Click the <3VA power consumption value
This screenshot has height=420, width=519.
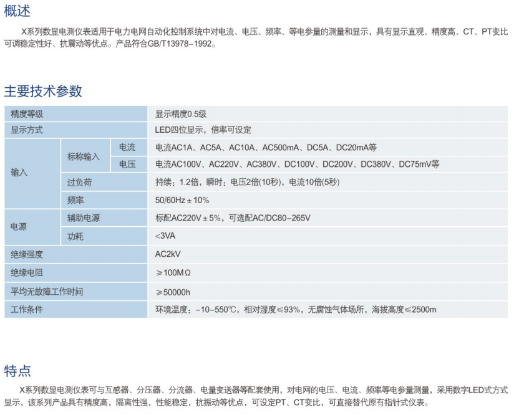[165, 236]
